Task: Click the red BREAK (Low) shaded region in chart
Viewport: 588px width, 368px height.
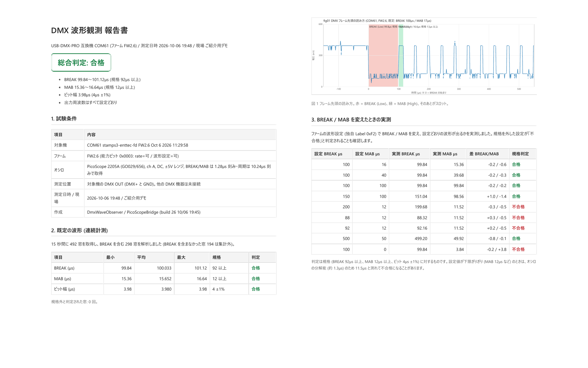Action: [x=383, y=55]
